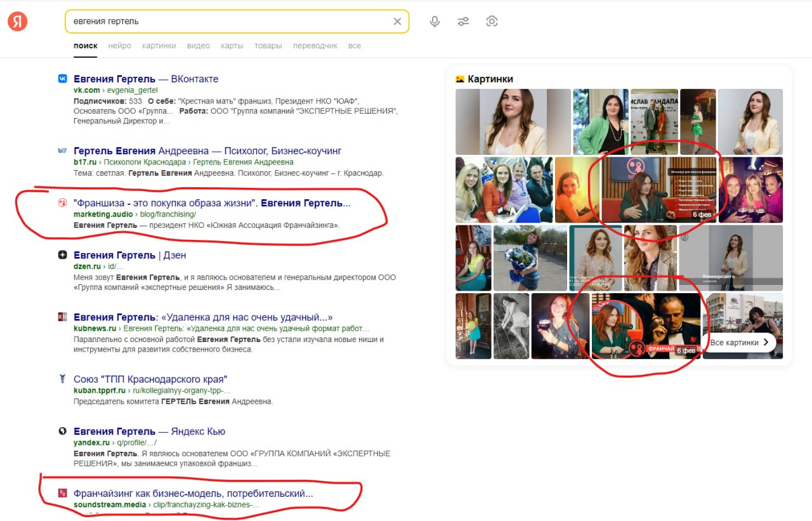812x521 pixels.
Task: Select the поиск tab
Action: 86,46
